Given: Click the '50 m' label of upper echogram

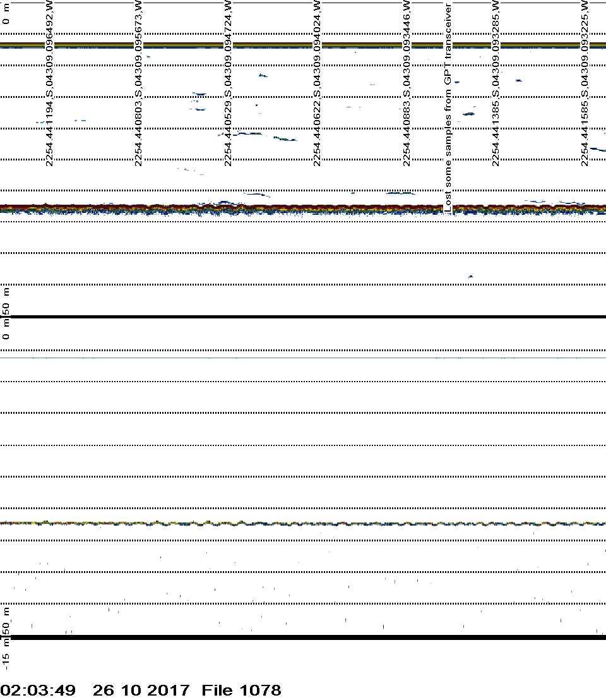Looking at the screenshot, I should point(6,301).
